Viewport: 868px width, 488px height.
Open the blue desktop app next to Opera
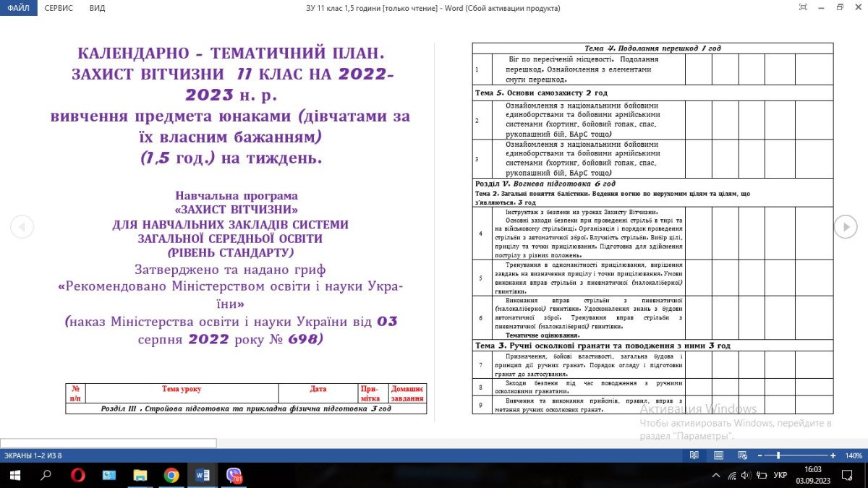[x=109, y=475]
